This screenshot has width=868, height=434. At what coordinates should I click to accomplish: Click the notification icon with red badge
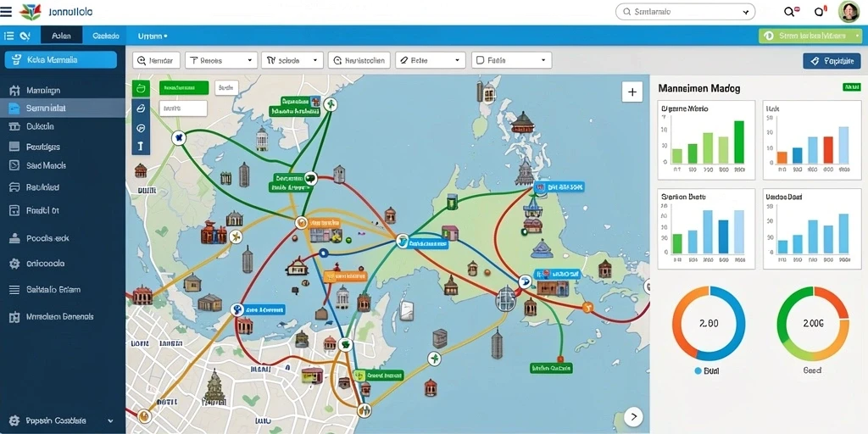[821, 11]
